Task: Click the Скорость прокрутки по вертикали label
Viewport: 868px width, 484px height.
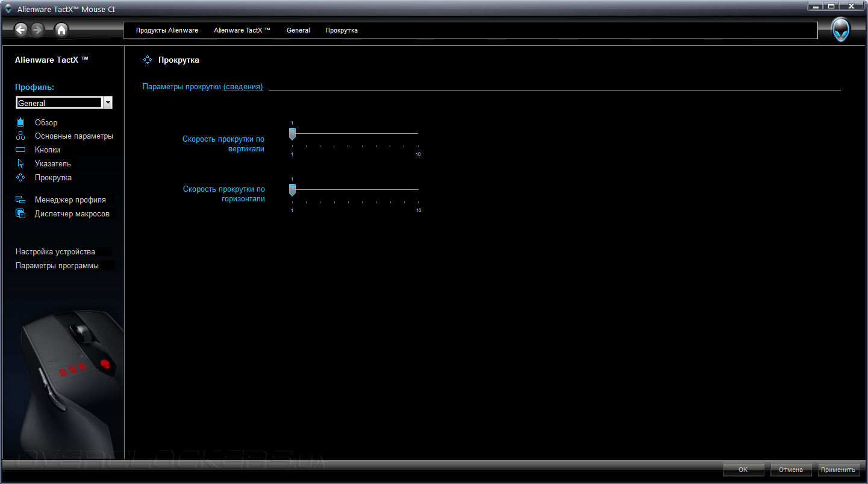Action: [x=223, y=143]
